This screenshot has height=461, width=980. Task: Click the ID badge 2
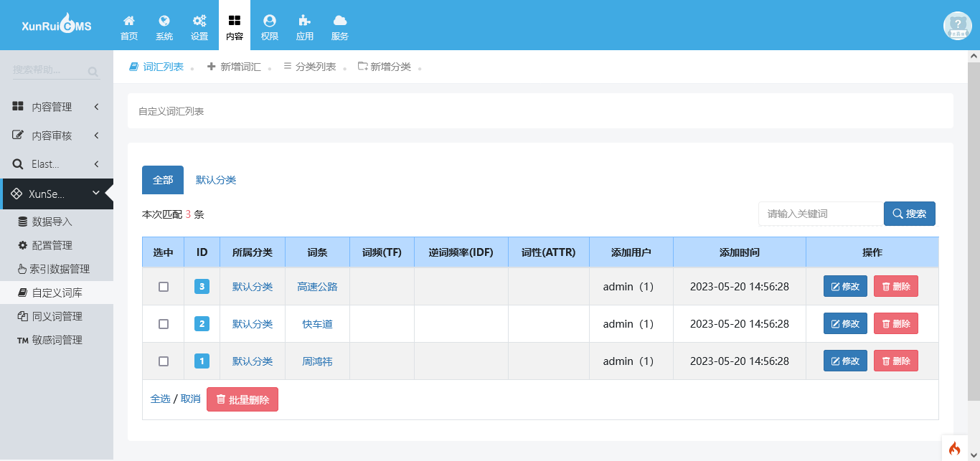(202, 323)
